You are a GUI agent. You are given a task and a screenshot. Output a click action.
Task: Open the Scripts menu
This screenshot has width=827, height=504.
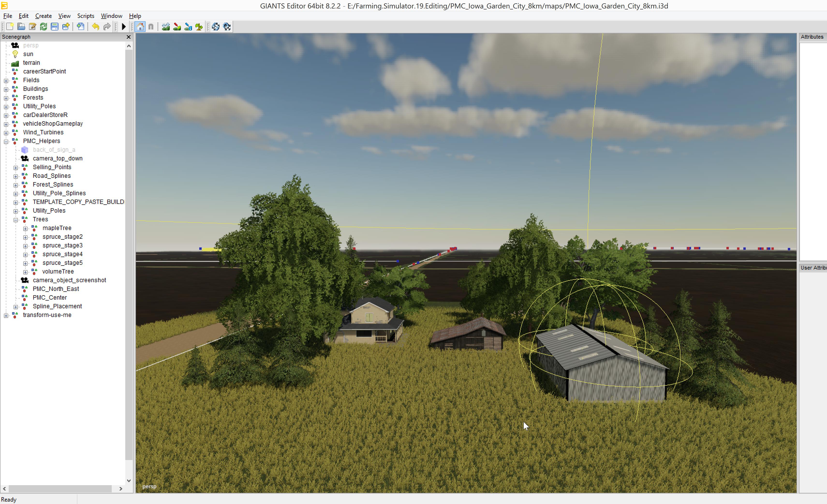tap(86, 16)
